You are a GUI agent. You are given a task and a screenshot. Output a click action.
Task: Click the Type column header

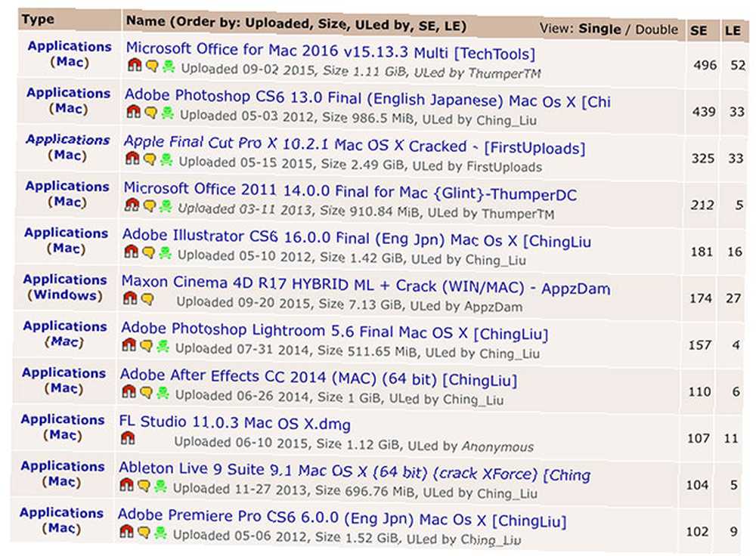(x=38, y=20)
